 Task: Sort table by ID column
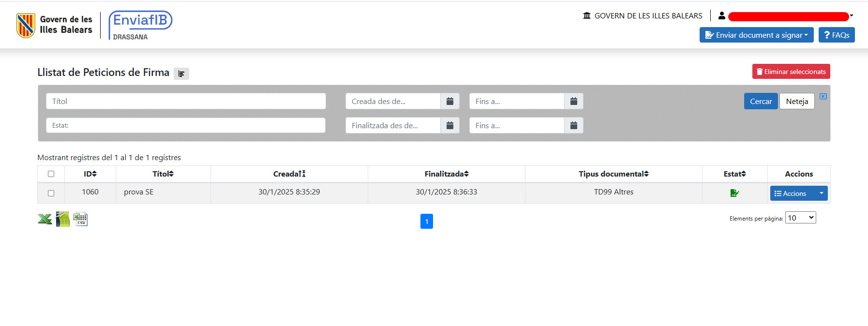coord(90,174)
